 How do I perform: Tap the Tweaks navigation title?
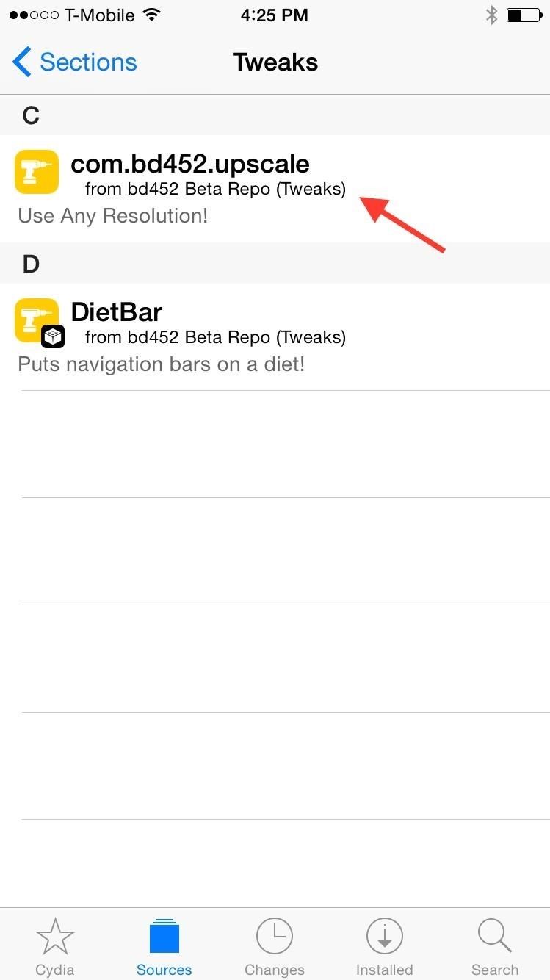(x=275, y=62)
